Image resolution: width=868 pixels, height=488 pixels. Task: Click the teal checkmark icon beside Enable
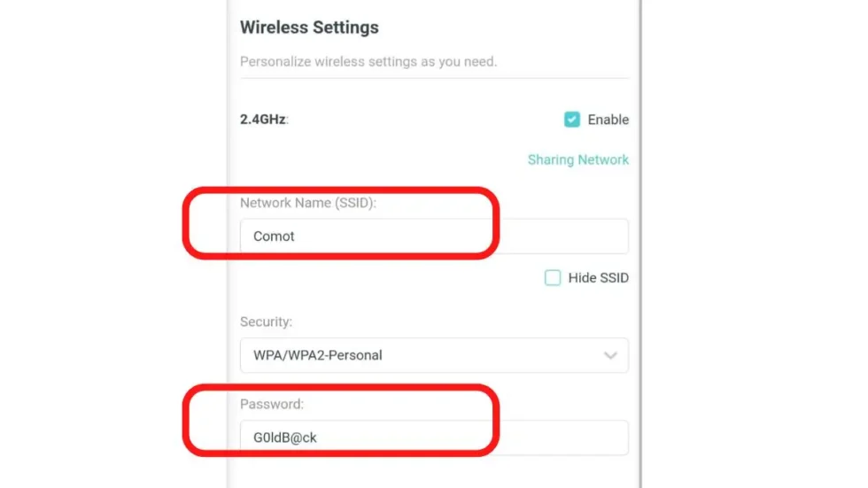(x=572, y=120)
